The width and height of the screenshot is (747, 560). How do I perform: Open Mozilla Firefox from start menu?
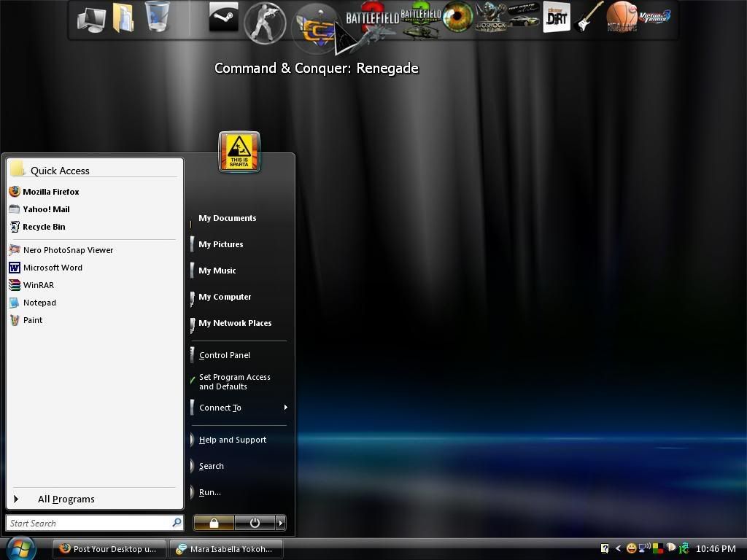pos(50,192)
